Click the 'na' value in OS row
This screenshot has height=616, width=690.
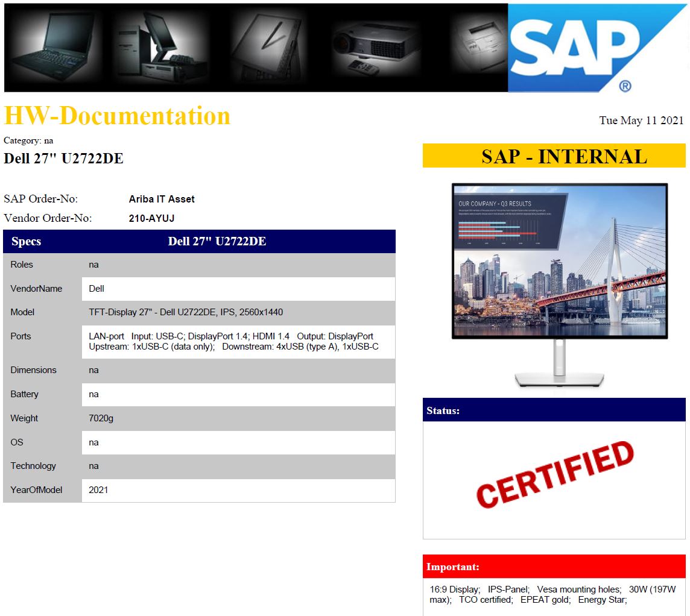pyautogui.click(x=93, y=443)
